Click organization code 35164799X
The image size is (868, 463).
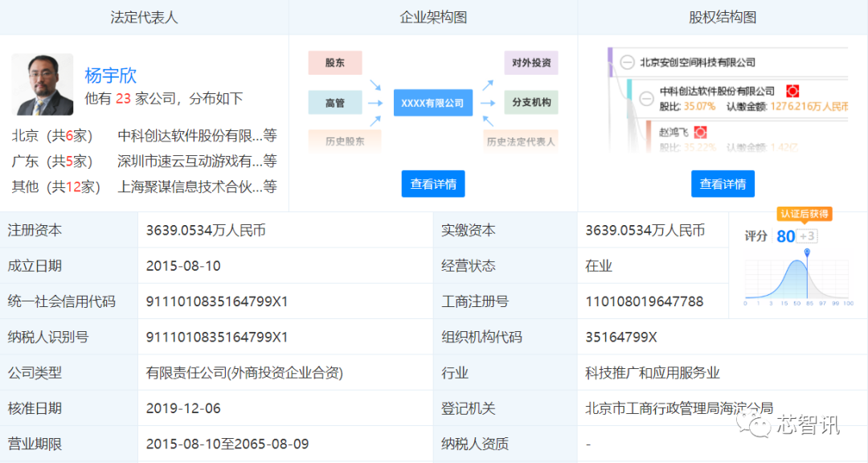[621, 337]
